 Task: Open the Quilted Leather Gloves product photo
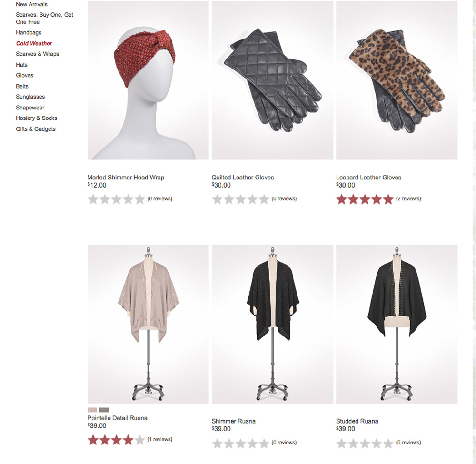[x=272, y=80]
